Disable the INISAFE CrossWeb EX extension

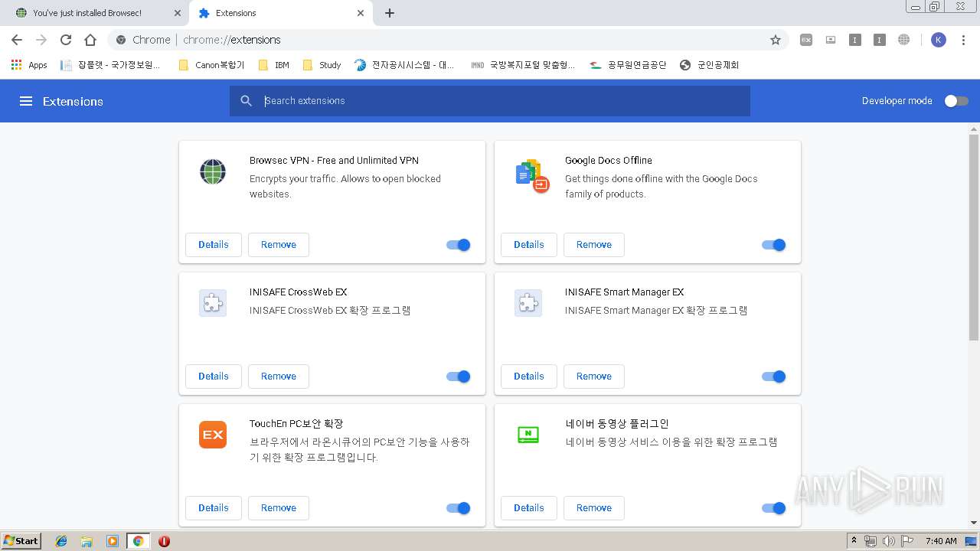[x=459, y=377]
